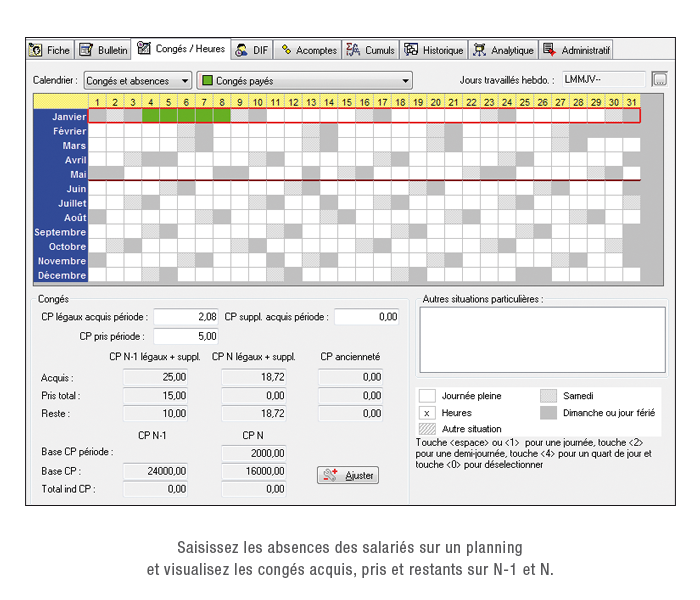The width and height of the screenshot is (700, 600).
Task: Open the Congés payés dropdown arrow
Action: (x=405, y=80)
